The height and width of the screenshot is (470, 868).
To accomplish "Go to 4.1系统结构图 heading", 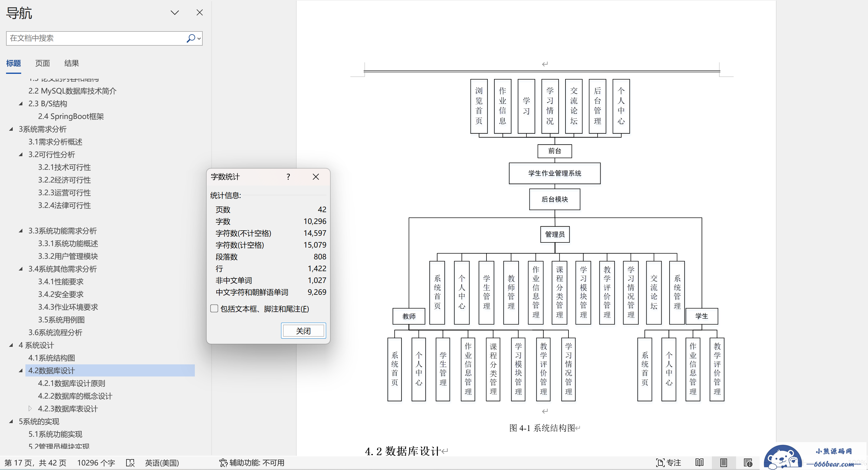I will (x=51, y=358).
